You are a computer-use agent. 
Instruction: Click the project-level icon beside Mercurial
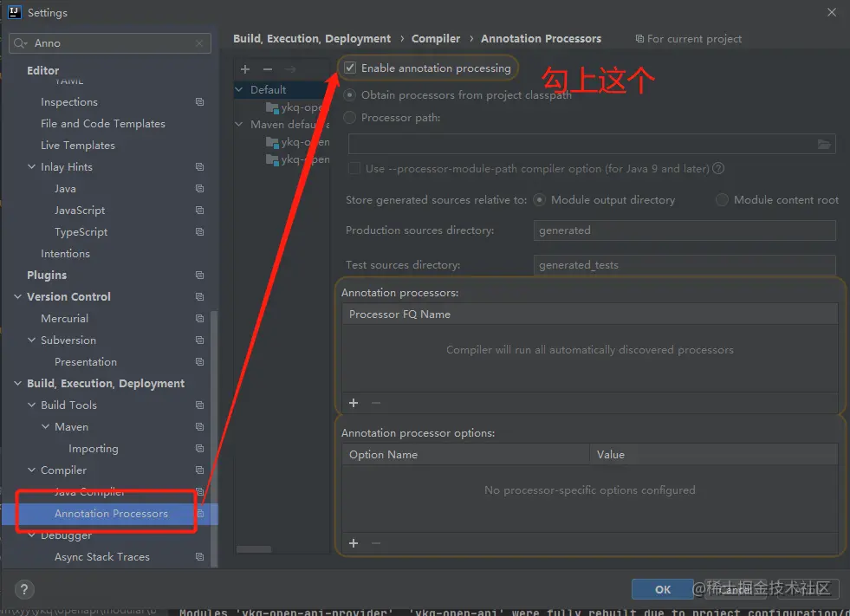pos(199,319)
